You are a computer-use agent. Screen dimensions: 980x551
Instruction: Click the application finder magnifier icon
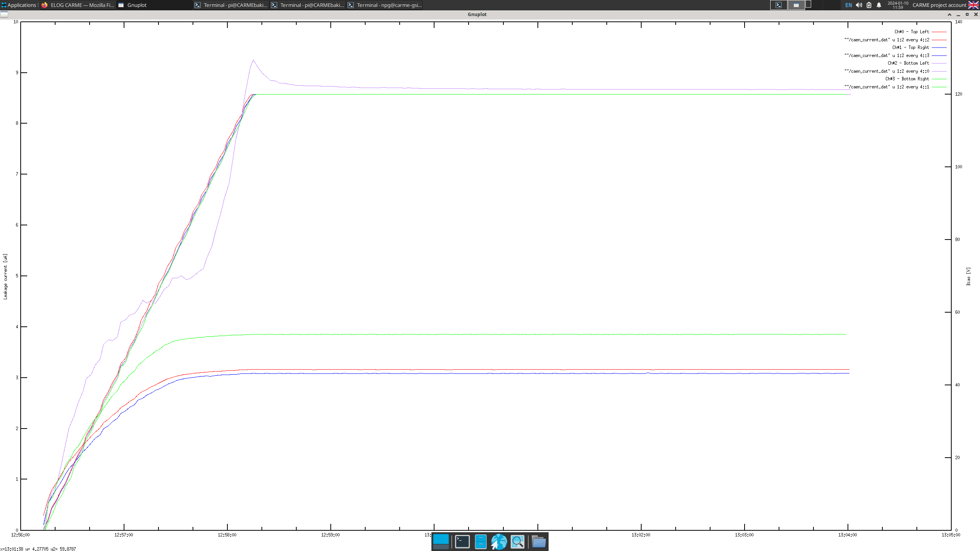pos(518,541)
